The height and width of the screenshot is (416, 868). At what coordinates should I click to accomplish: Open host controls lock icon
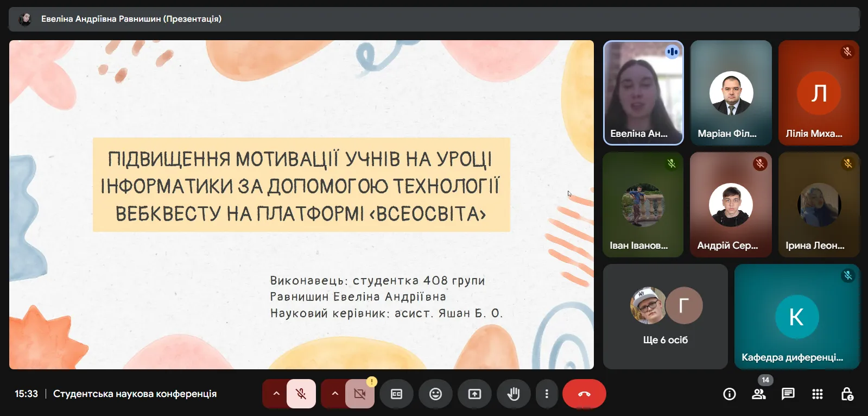(x=847, y=394)
